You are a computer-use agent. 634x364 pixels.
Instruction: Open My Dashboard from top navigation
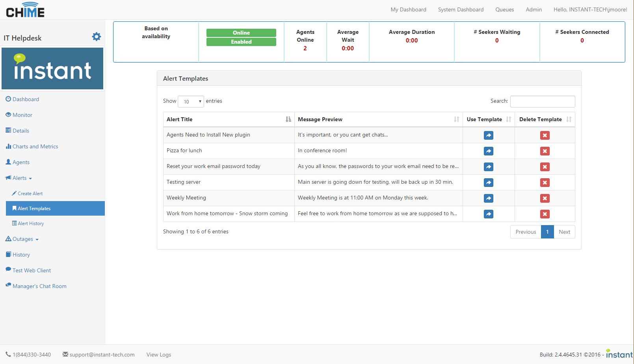[408, 9]
